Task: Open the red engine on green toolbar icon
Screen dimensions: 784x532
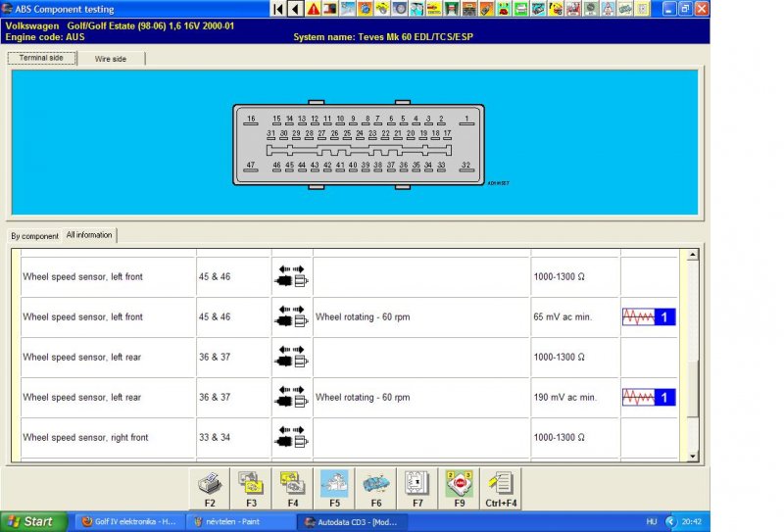Action: (x=502, y=9)
